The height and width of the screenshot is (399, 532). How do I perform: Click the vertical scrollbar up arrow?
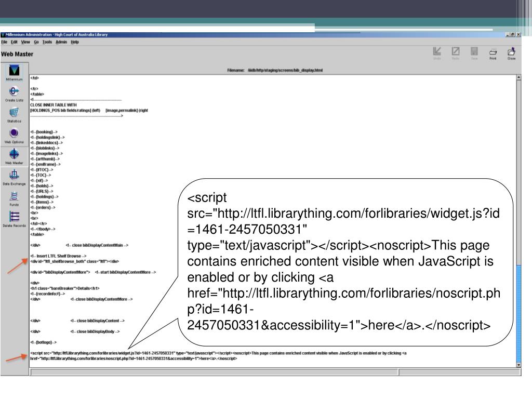(518, 78)
